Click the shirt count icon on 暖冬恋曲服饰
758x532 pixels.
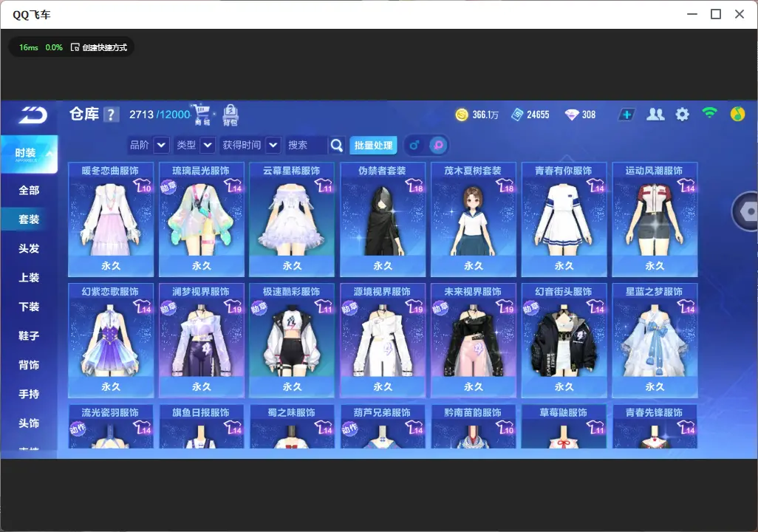point(143,185)
